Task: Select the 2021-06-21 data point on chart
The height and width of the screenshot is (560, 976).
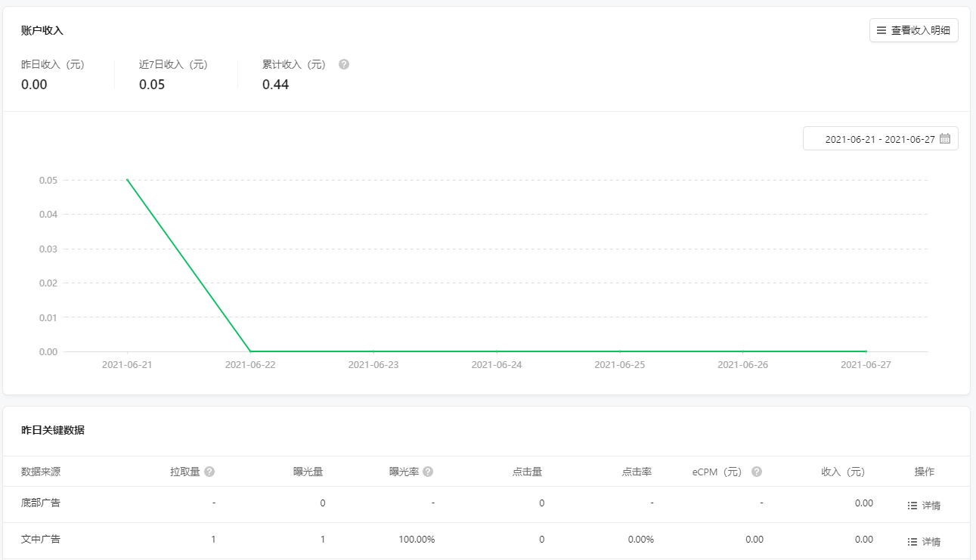Action: point(127,180)
